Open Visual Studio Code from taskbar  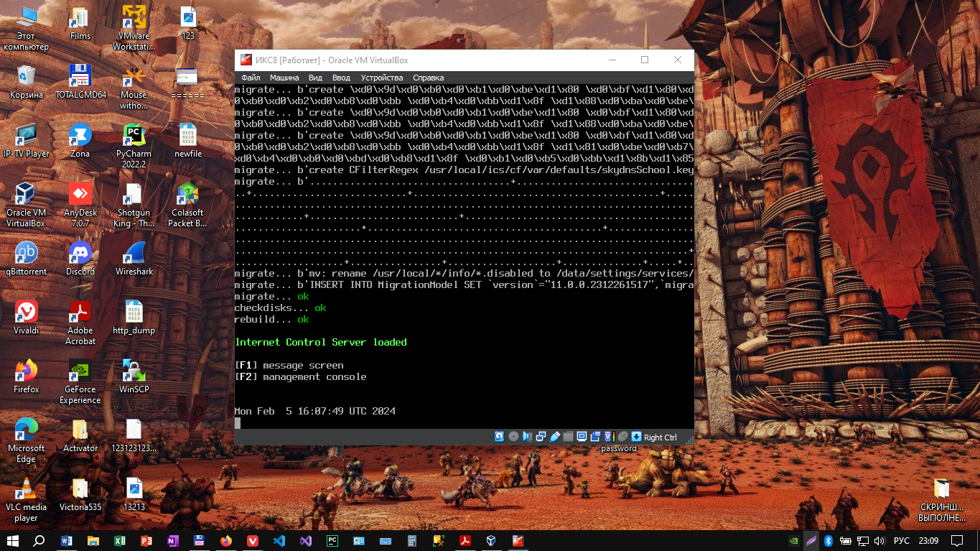coord(279,540)
